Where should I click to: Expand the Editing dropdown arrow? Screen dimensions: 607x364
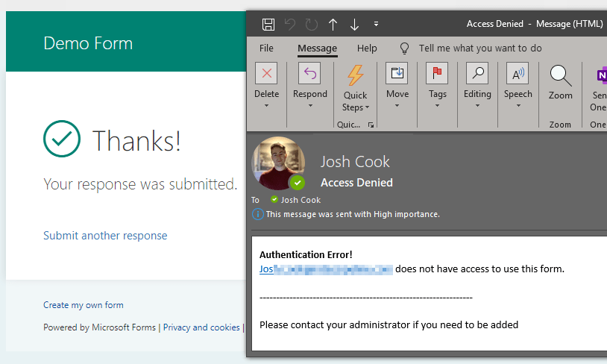pos(477,106)
